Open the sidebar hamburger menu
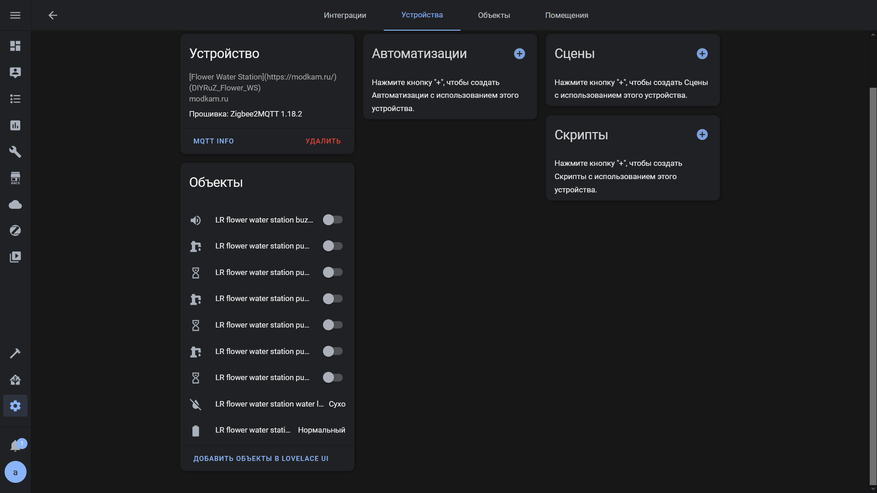Viewport: 877px width, 493px height. 15,15
